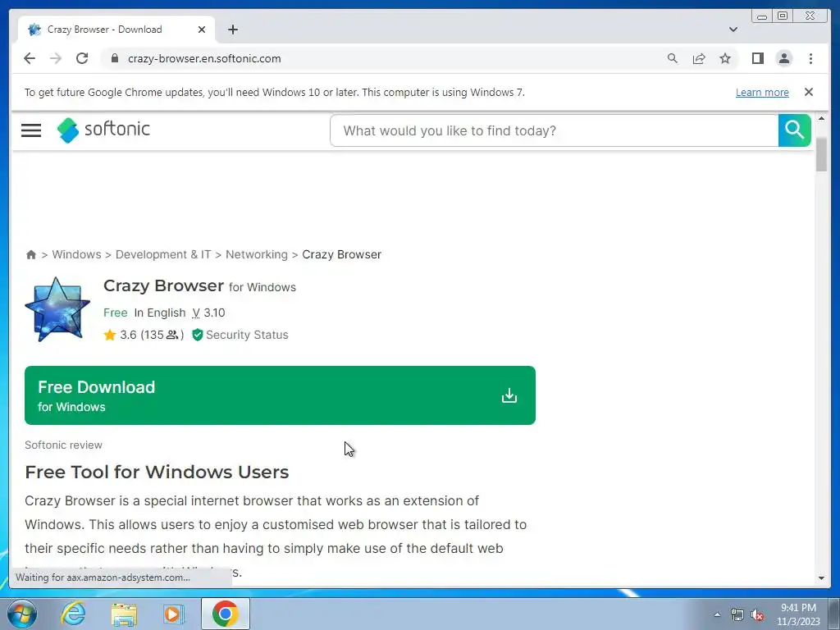The image size is (840, 630).
Task: Open the Chrome side panel icon
Action: 757,58
